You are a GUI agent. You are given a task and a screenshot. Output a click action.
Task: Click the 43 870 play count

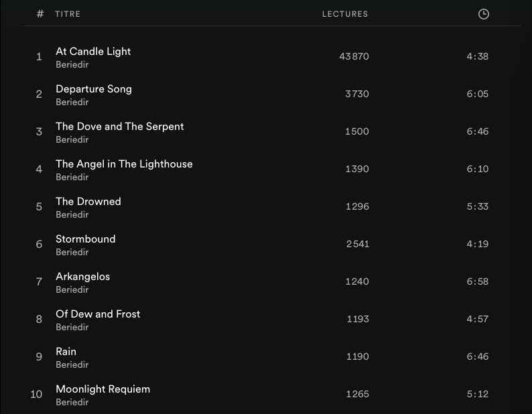(x=354, y=56)
